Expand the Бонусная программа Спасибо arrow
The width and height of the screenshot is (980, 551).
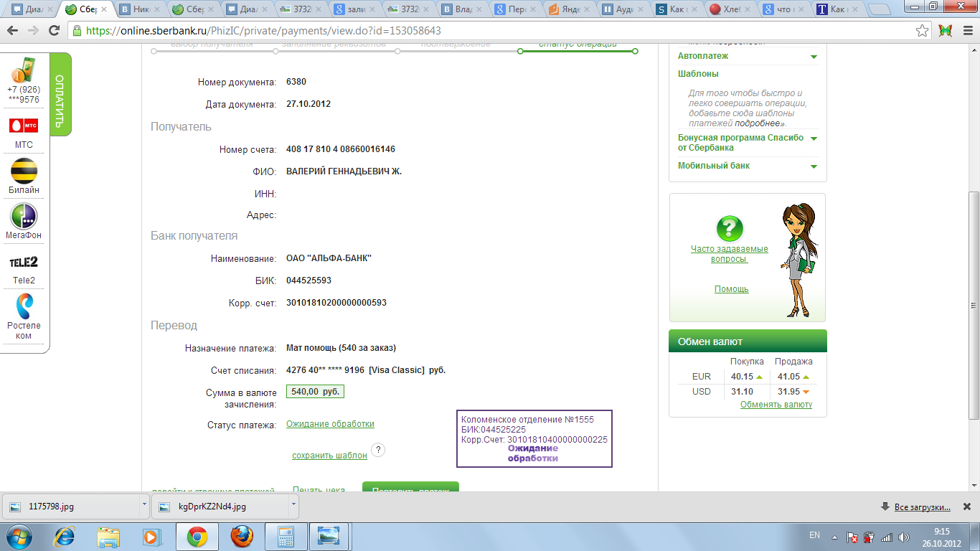(814, 138)
